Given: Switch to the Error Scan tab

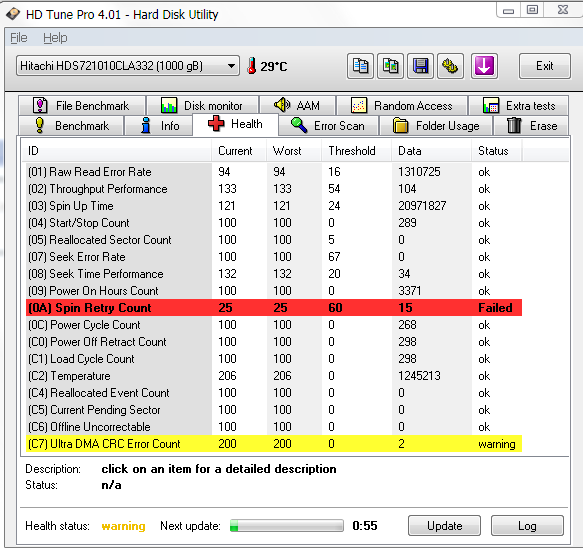Looking at the screenshot, I should (x=328, y=126).
